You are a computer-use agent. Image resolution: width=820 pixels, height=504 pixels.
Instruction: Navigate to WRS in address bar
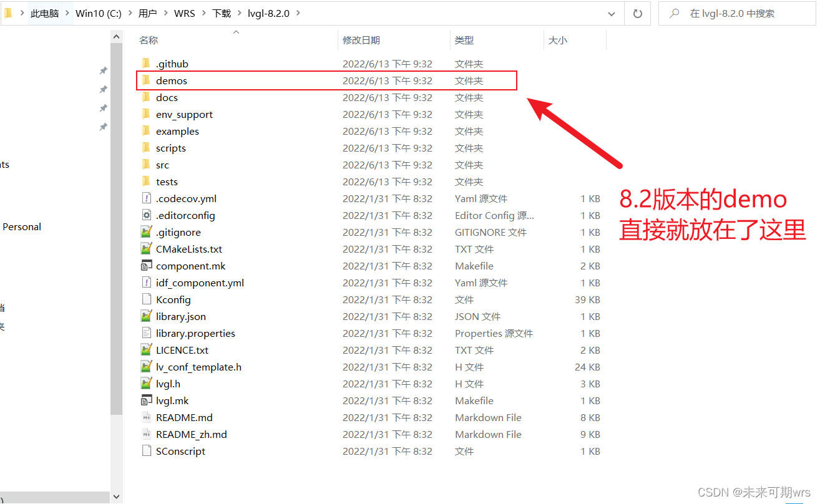pos(185,13)
